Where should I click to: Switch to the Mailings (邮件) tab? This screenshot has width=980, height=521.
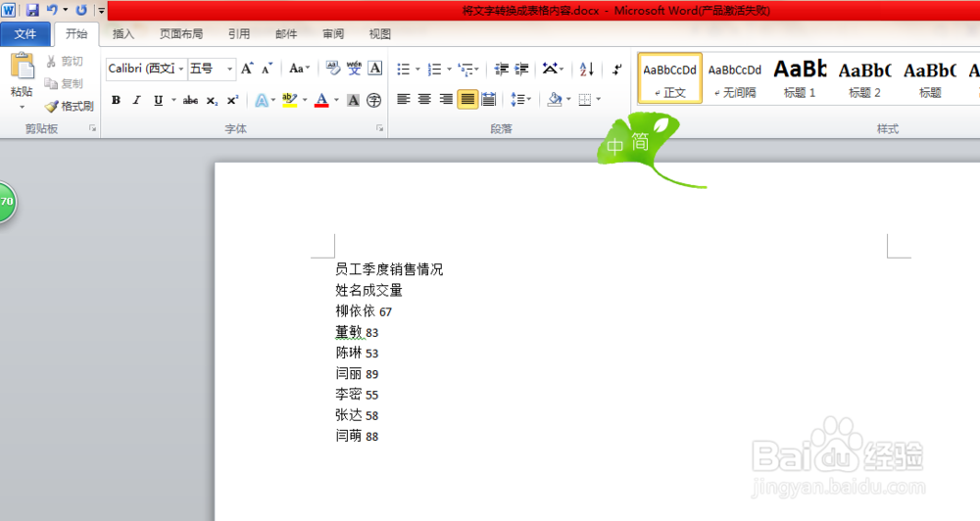coord(286,33)
